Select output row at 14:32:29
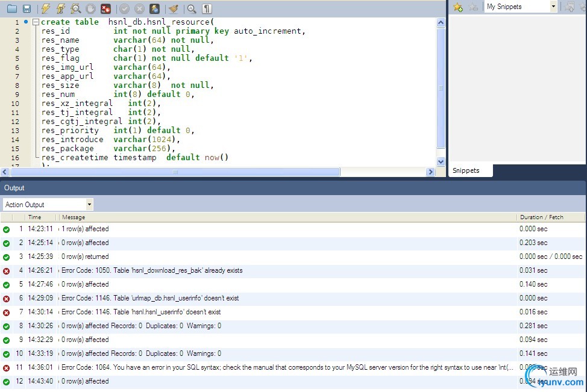Image resolution: width=587 pixels, height=392 pixels. [x=292, y=340]
